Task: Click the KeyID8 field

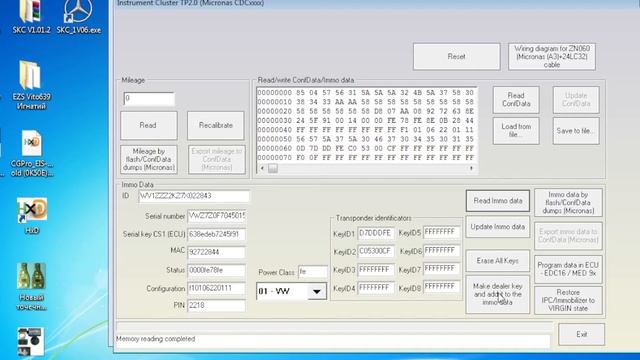Action: pyautogui.click(x=441, y=287)
